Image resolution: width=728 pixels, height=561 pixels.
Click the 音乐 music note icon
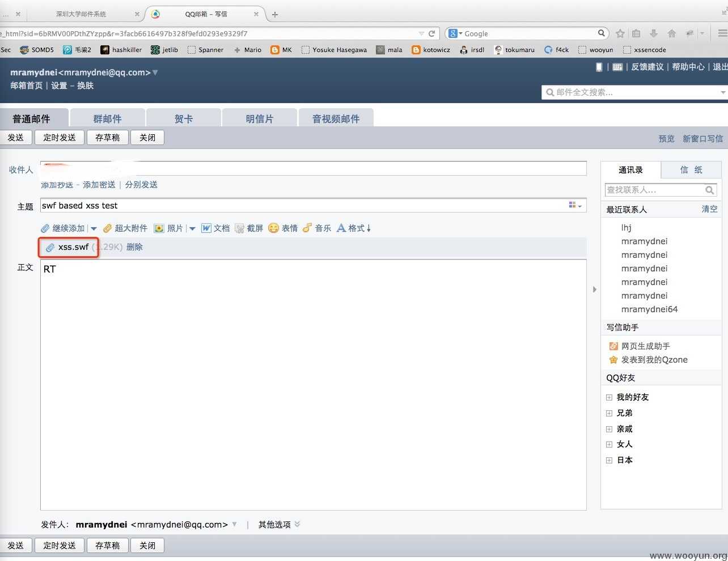pos(307,228)
